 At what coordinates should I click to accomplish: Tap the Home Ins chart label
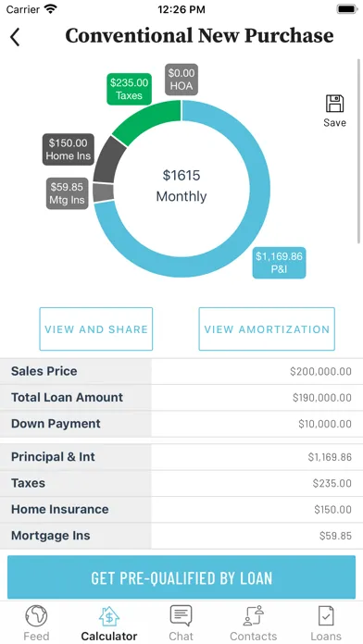pyautogui.click(x=69, y=150)
